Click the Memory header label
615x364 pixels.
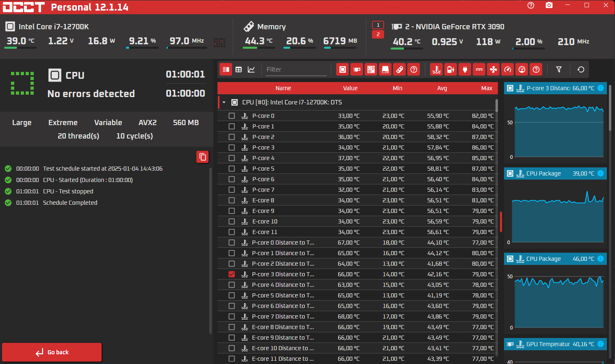click(x=272, y=27)
